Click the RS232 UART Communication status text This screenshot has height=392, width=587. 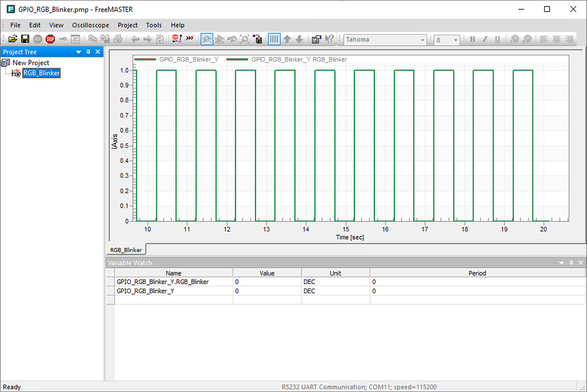(359, 387)
